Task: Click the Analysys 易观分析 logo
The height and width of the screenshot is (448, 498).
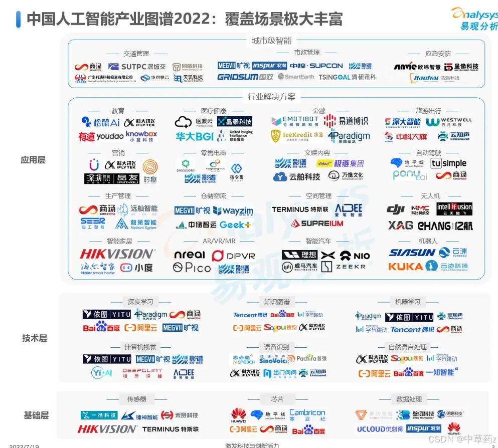Action: [474, 19]
